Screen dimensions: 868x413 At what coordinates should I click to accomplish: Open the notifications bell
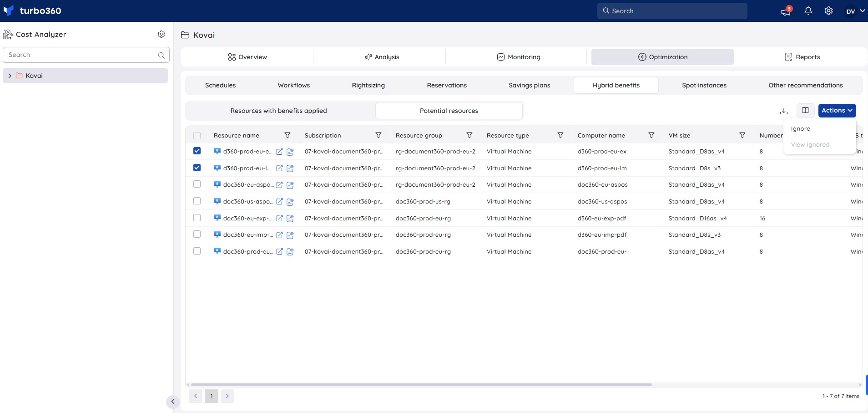pyautogui.click(x=808, y=11)
